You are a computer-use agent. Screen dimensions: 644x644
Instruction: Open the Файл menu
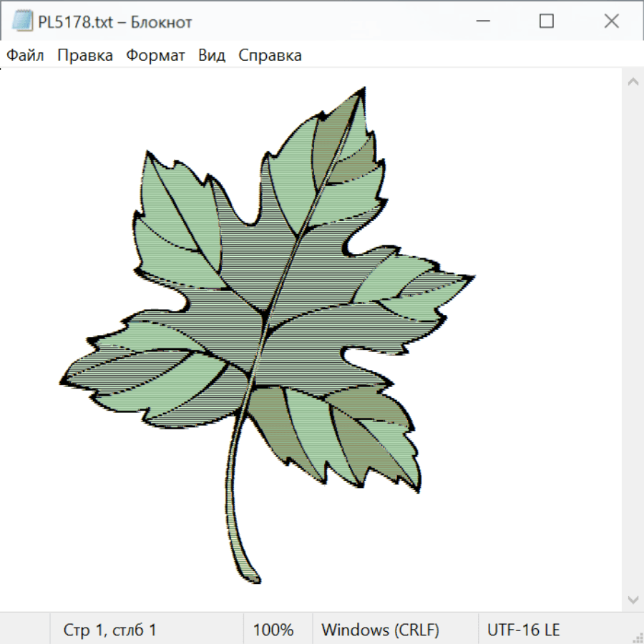click(x=26, y=55)
